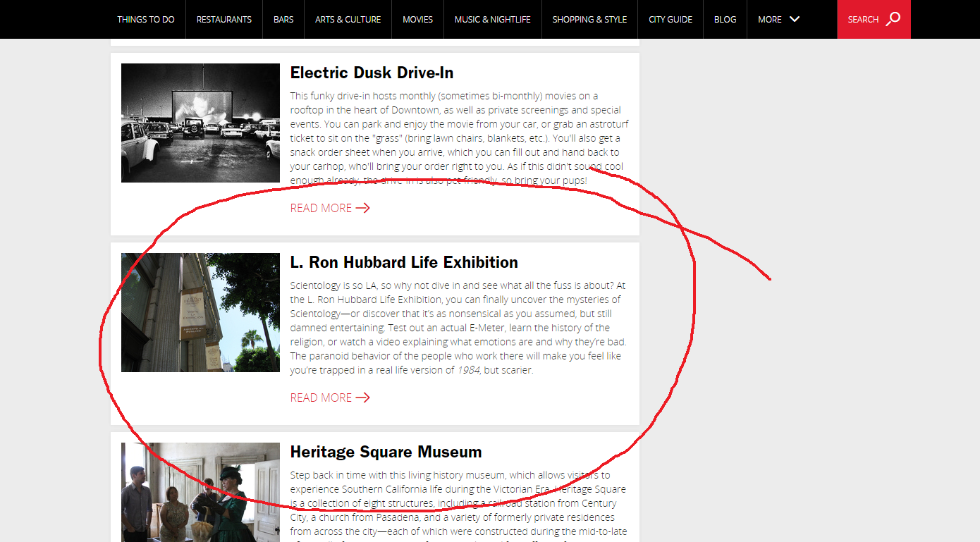
Task: Click the chevron next to More
Action: click(795, 19)
